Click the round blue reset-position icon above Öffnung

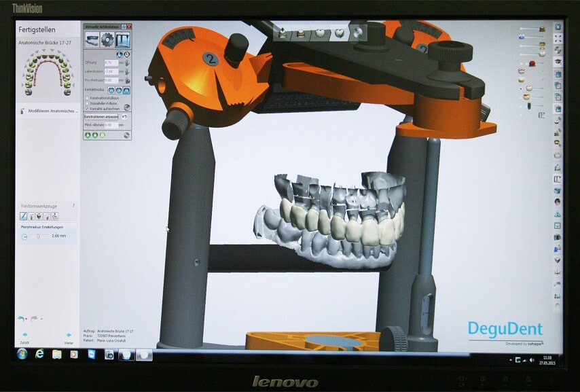tap(120, 54)
